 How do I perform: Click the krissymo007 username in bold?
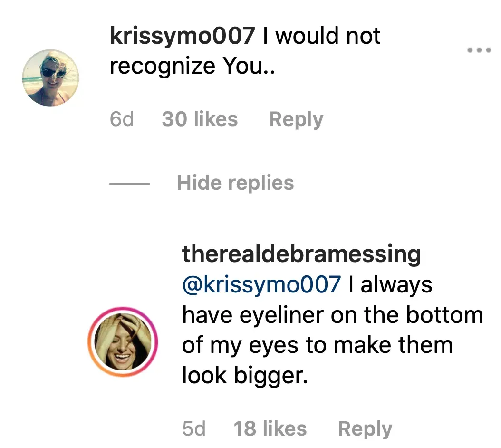click(183, 36)
